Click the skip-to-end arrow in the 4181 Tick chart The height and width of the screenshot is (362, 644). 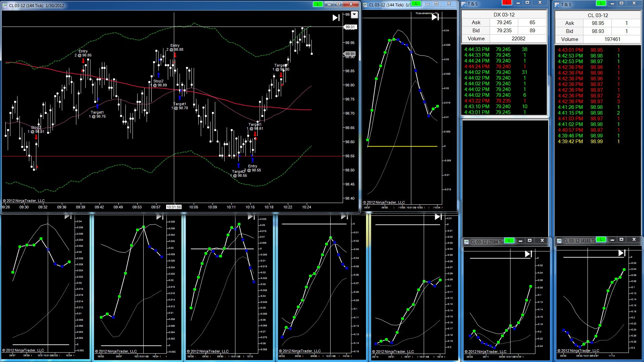(x=622, y=253)
